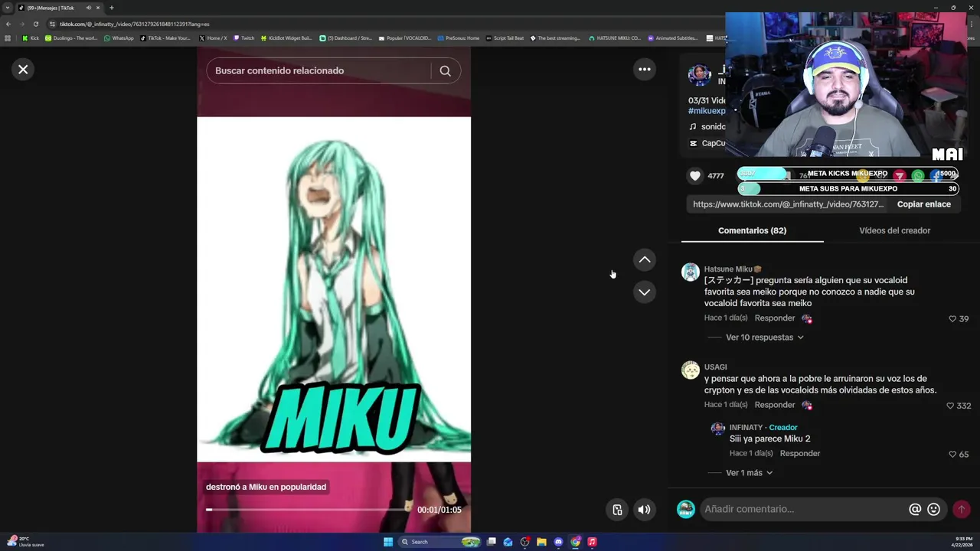The image size is (980, 551).
Task: Copy the video link with Copiar enlace
Action: click(923, 204)
